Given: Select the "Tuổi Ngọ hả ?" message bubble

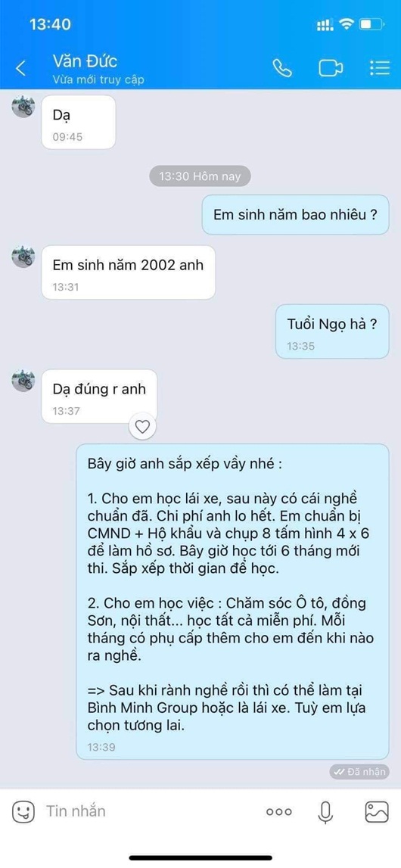Looking at the screenshot, I should pyautogui.click(x=332, y=331).
